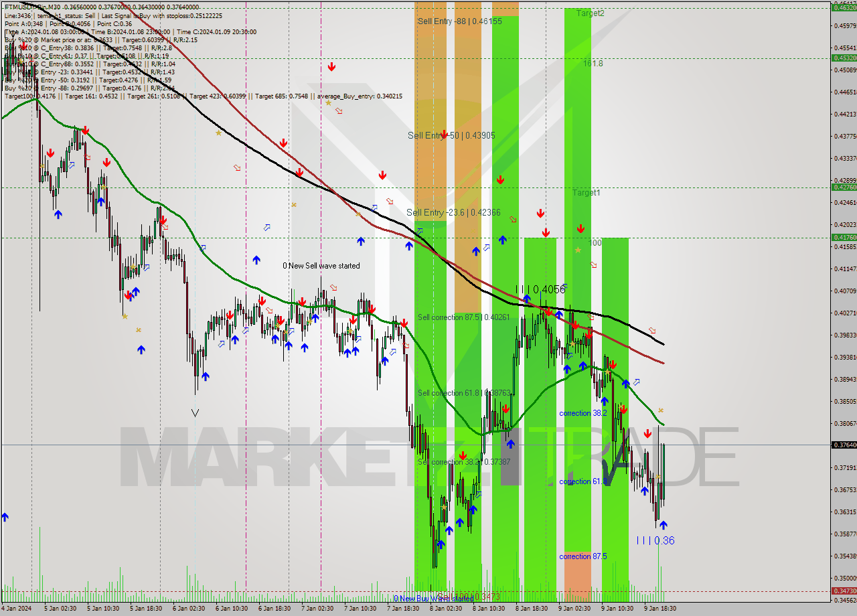Click the 'Buy %20 @ Market price' info row

coord(100,40)
